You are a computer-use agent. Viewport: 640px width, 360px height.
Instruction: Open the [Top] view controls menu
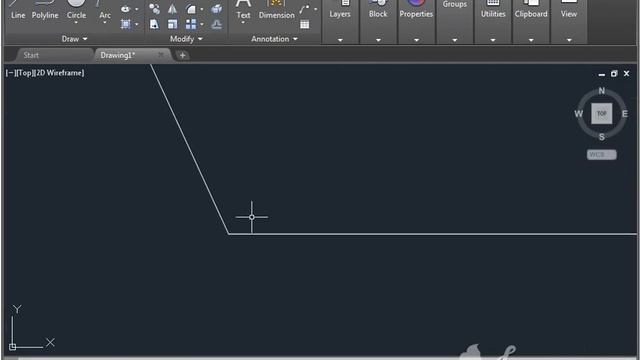tap(25, 73)
